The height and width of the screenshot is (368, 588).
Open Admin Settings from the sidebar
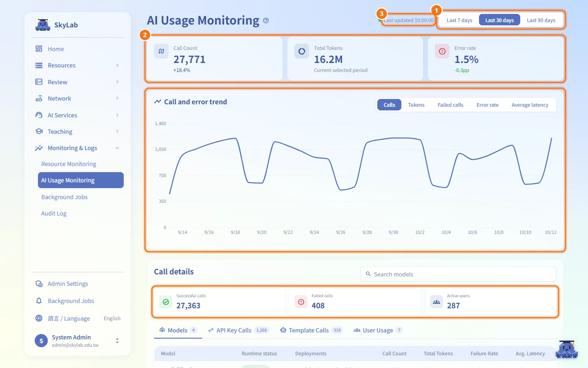pyautogui.click(x=78, y=284)
